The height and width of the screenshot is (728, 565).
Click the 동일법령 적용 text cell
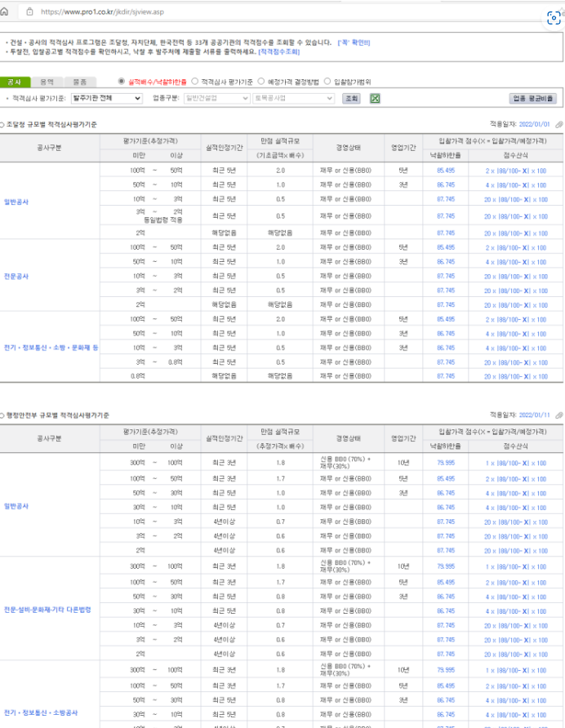[x=162, y=220]
